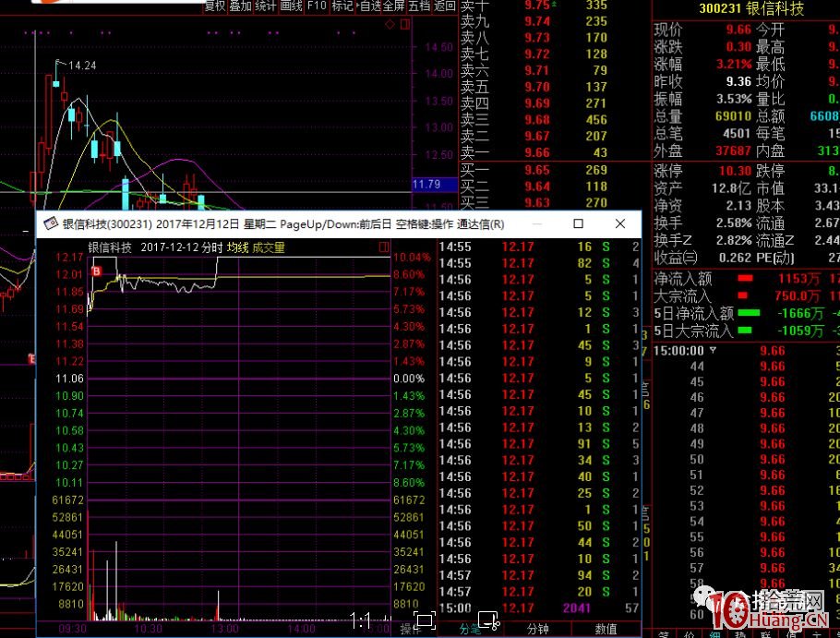Screen dimensions: 840x638
Task: Close the 银信科技 intraday popup window
Action: click(x=619, y=223)
